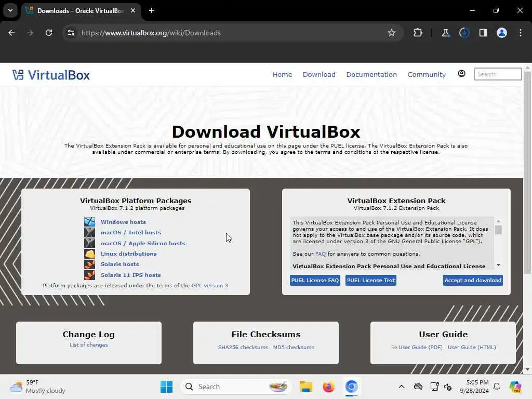The height and width of the screenshot is (399, 532).
Task: Open the Community menu item
Action: tap(427, 74)
